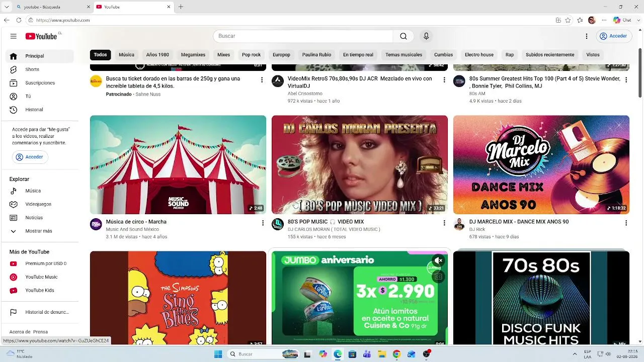
Task: Open Google Chrome from the taskbar
Action: [396, 354]
